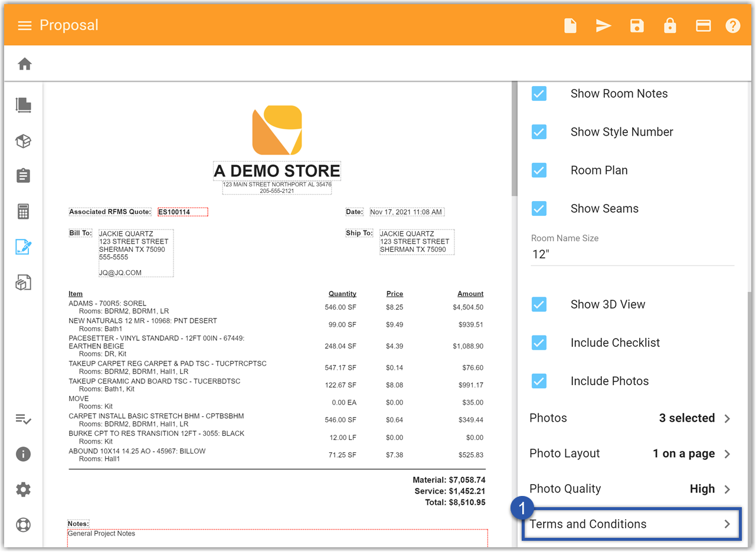Screen dimensions: 756x552
Task: Open settings gear in sidebar
Action: [23, 489]
